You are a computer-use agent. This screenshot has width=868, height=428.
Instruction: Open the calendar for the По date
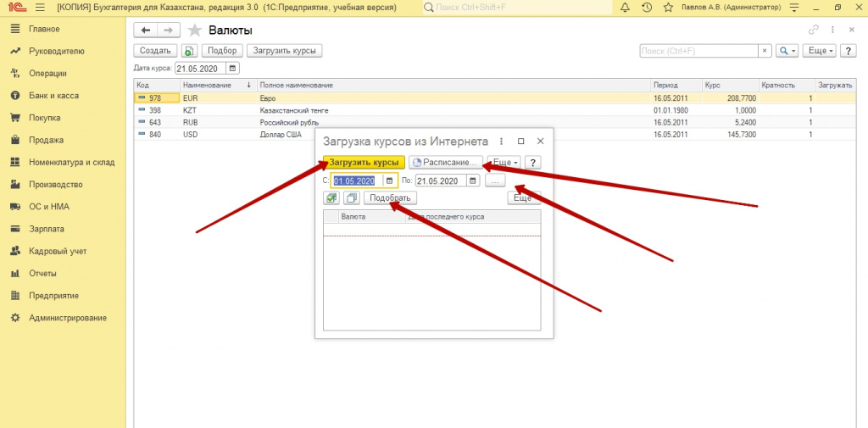(x=473, y=181)
